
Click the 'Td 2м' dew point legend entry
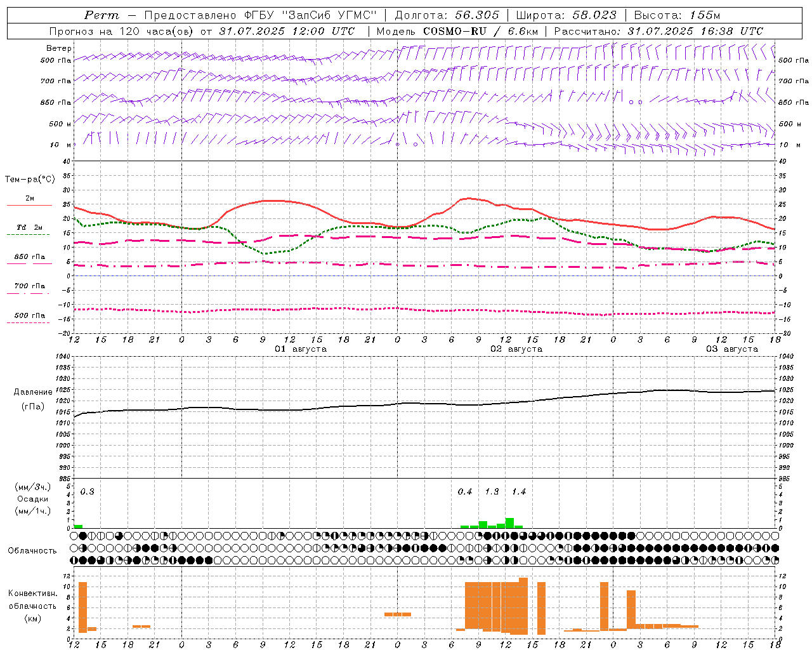(x=29, y=227)
